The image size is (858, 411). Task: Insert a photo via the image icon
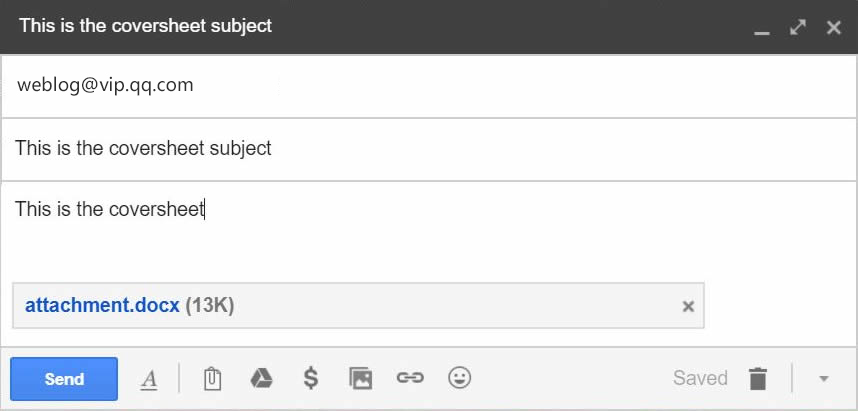point(360,378)
